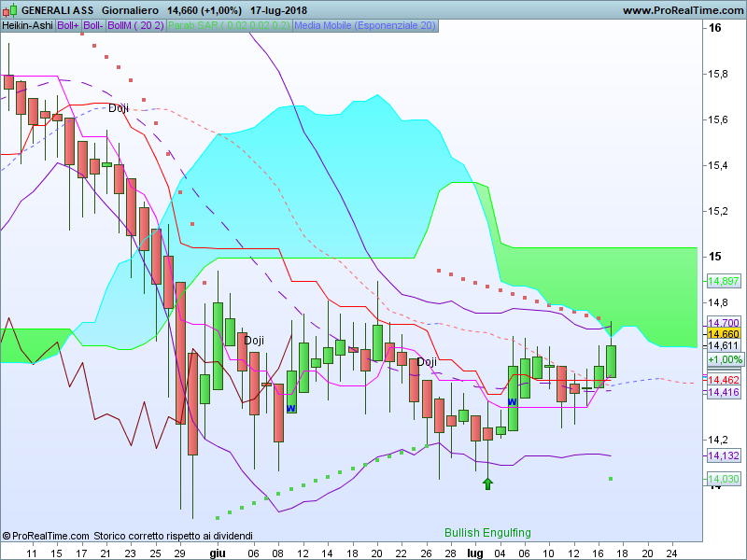The height and width of the screenshot is (560, 747).
Task: Click the 16 price axis label
Action: click(x=714, y=28)
